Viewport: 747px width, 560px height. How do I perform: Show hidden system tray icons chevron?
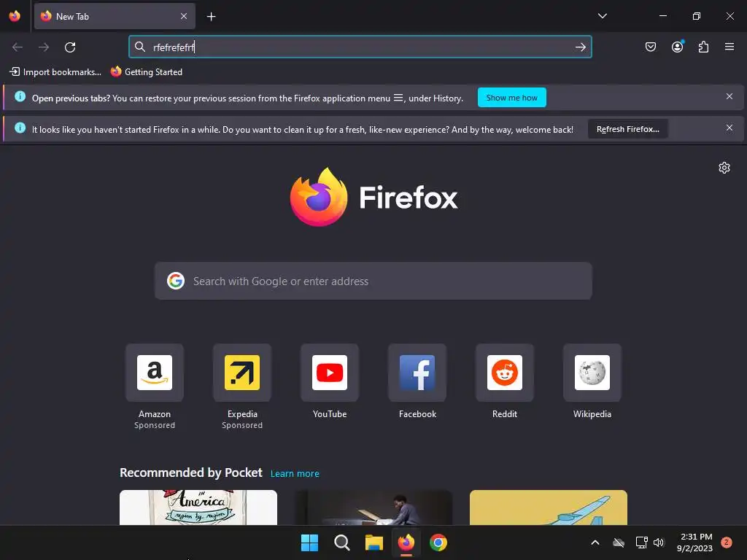[595, 542]
